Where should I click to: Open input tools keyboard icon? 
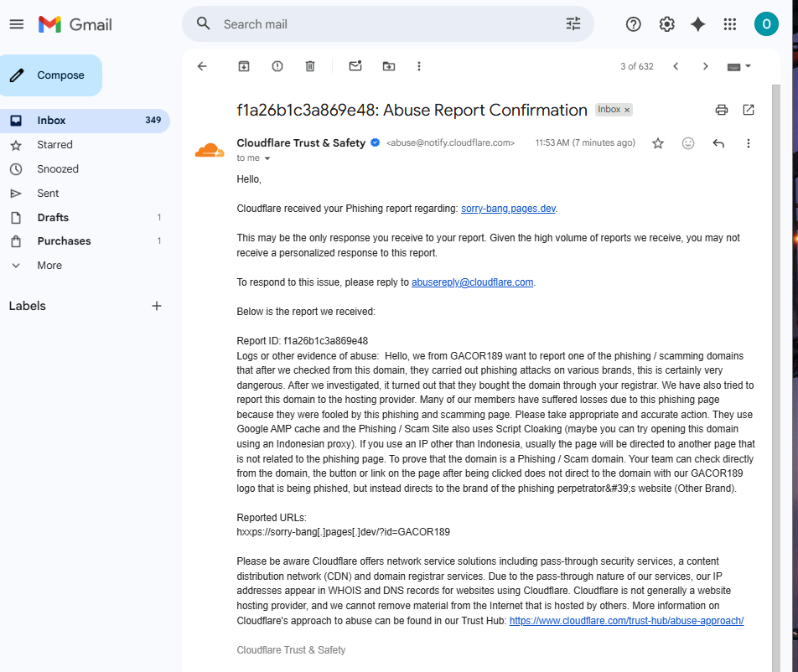click(734, 67)
